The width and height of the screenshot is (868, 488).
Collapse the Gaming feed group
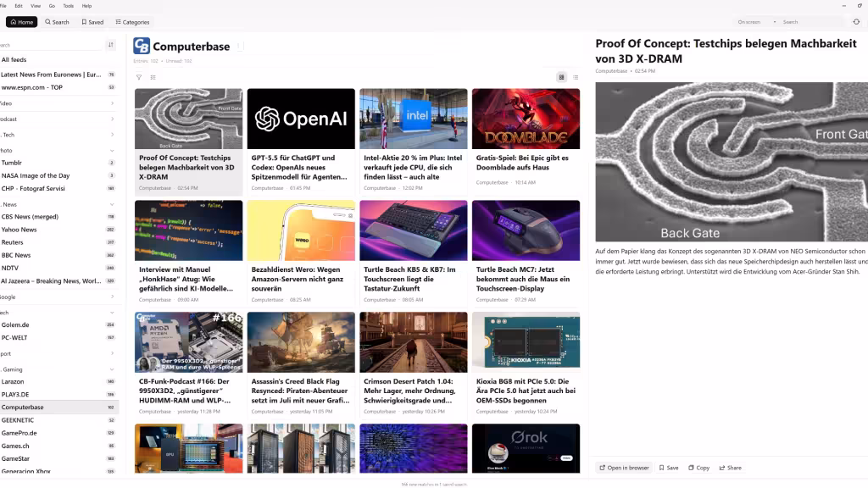(x=112, y=369)
